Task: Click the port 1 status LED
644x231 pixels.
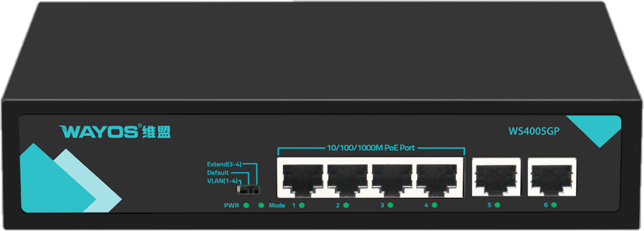Action: (302, 205)
